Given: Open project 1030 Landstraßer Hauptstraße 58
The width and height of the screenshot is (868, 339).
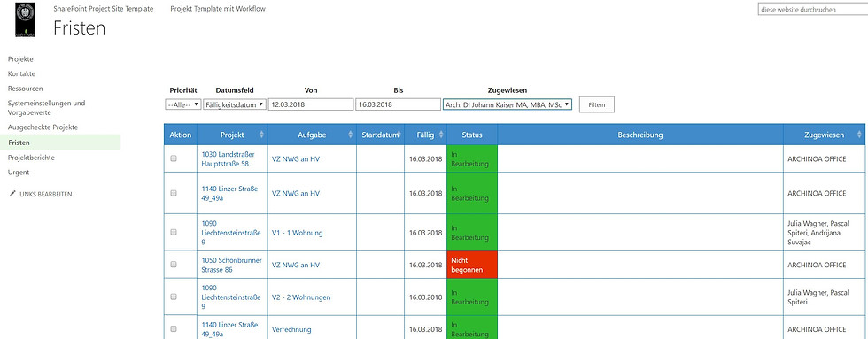Looking at the screenshot, I should point(229,159).
